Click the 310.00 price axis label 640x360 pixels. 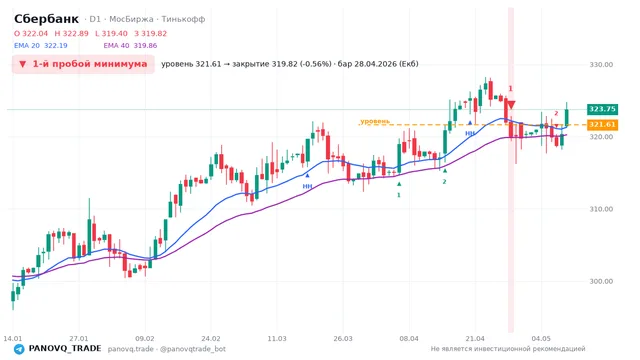point(601,209)
